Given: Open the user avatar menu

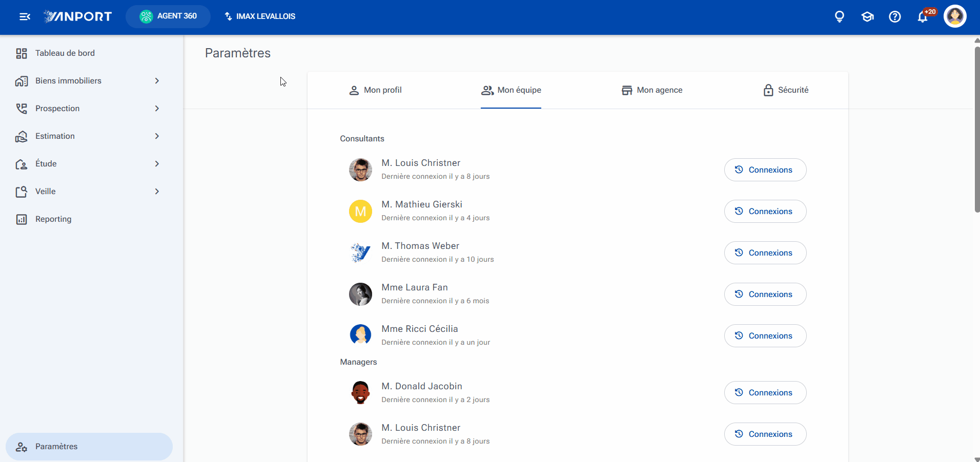Looking at the screenshot, I should pos(955,16).
